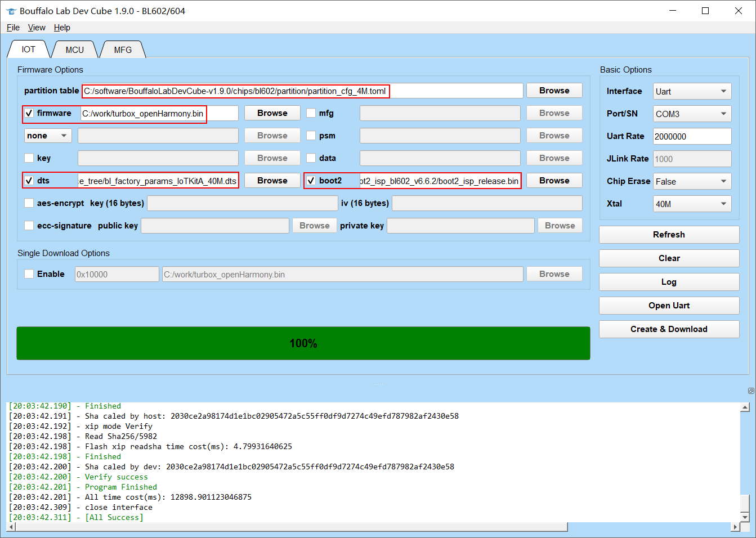Click the partition table path field
This screenshot has width=756, height=538.
[x=303, y=91]
